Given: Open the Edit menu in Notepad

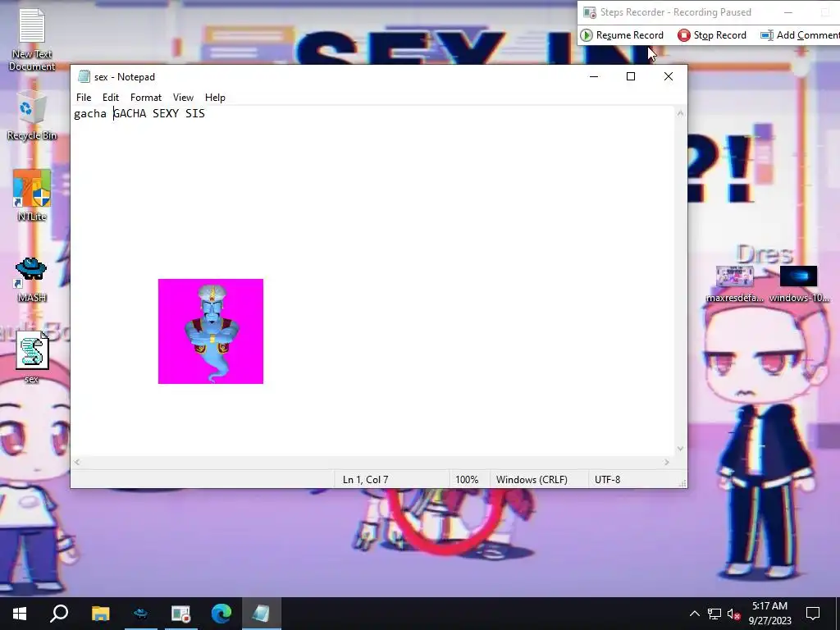Looking at the screenshot, I should pyautogui.click(x=111, y=98).
